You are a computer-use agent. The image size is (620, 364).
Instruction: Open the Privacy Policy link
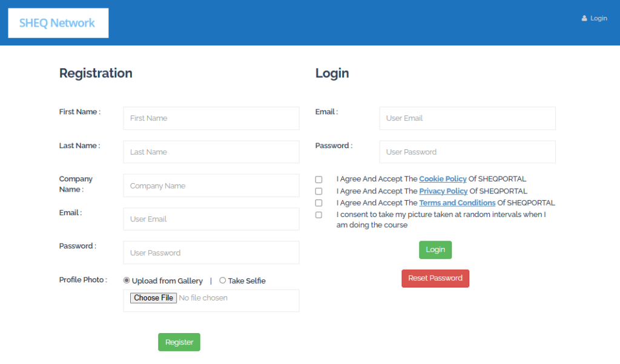443,191
